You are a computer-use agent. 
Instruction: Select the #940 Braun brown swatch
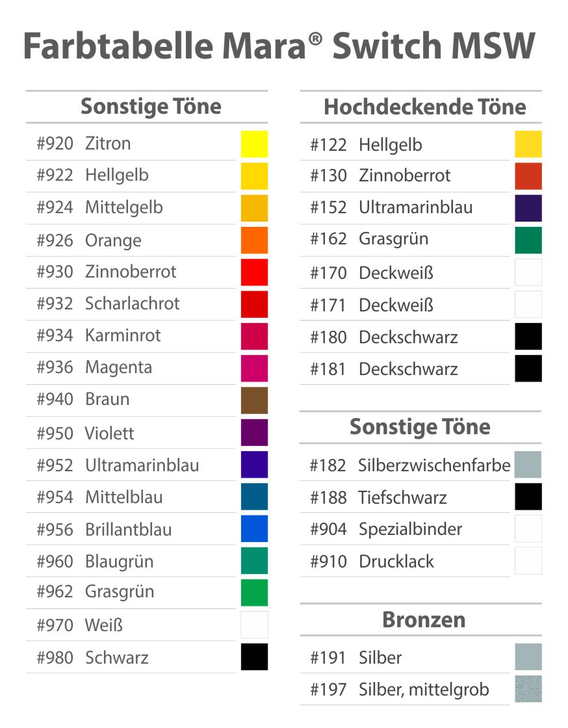254,400
